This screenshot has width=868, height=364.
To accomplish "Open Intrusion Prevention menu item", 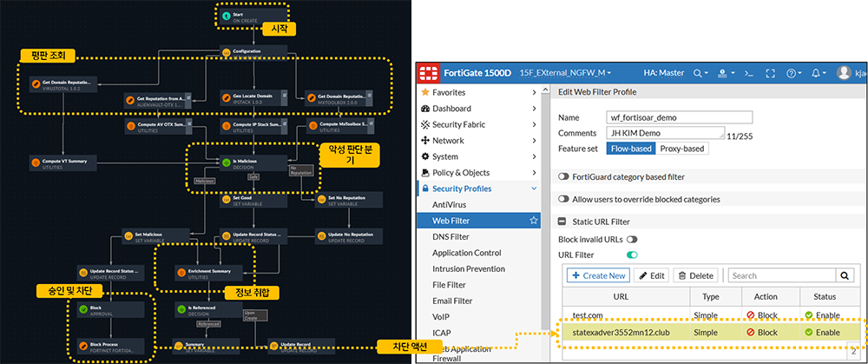I will coord(469,268).
